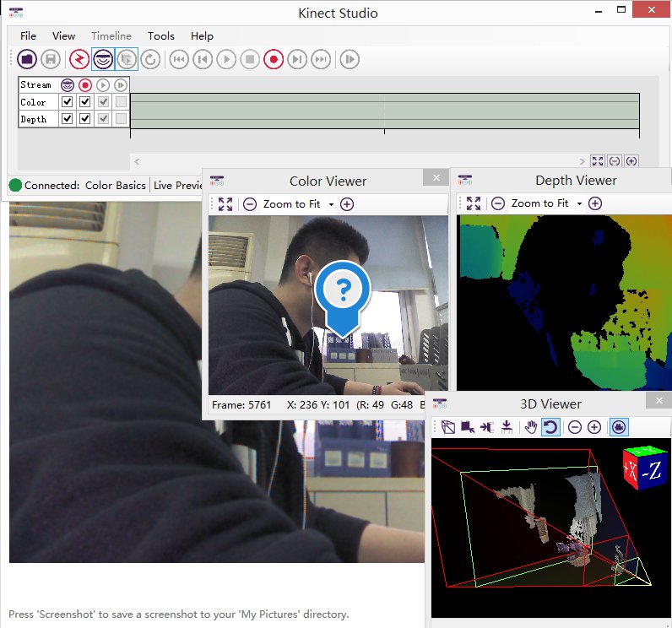Open the Tools menu

point(161,36)
